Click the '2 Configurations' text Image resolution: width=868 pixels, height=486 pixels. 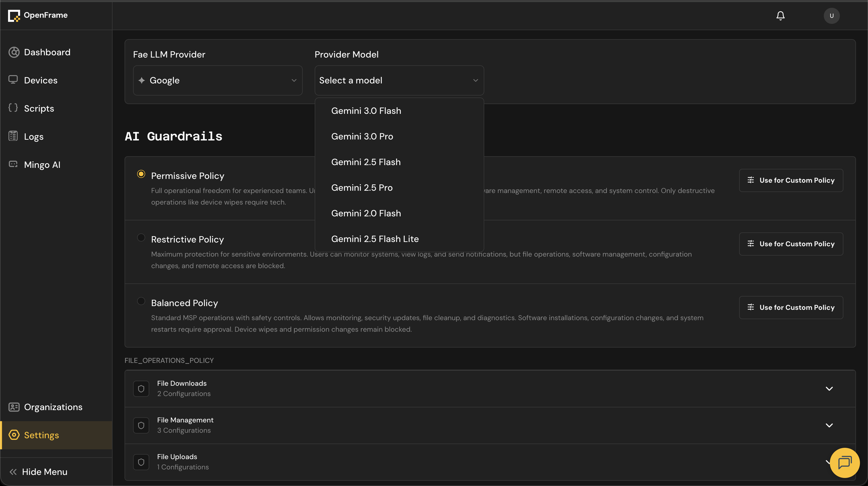[184, 394]
